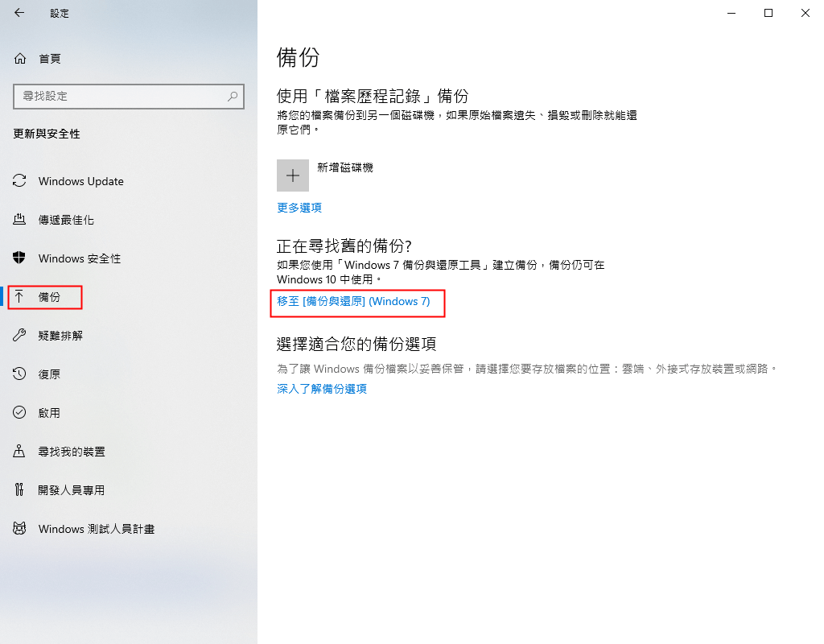Viewport: 824px width, 644px height.
Task: Click the home icon beside 首頁
Action: (20, 58)
